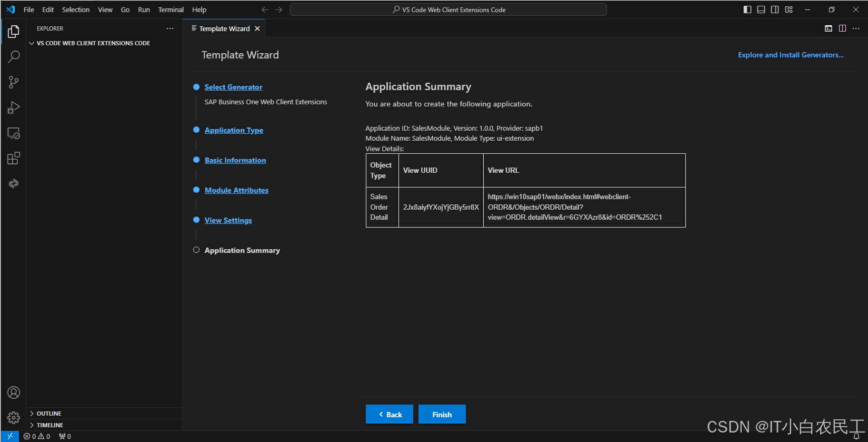
Task: Go to View Settings step
Action: click(228, 220)
